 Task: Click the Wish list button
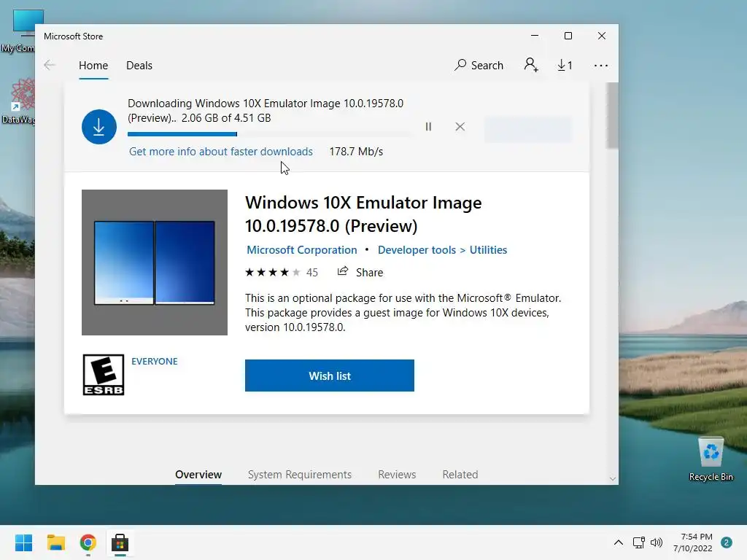pyautogui.click(x=330, y=376)
